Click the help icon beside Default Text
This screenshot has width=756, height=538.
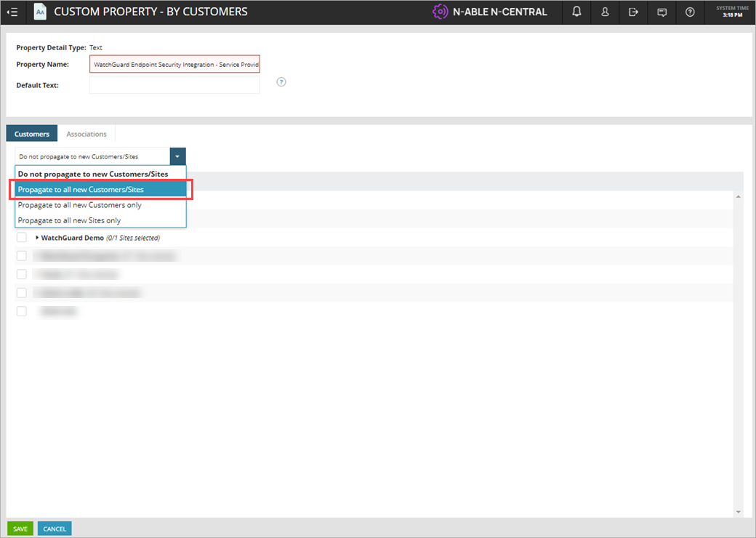(281, 82)
